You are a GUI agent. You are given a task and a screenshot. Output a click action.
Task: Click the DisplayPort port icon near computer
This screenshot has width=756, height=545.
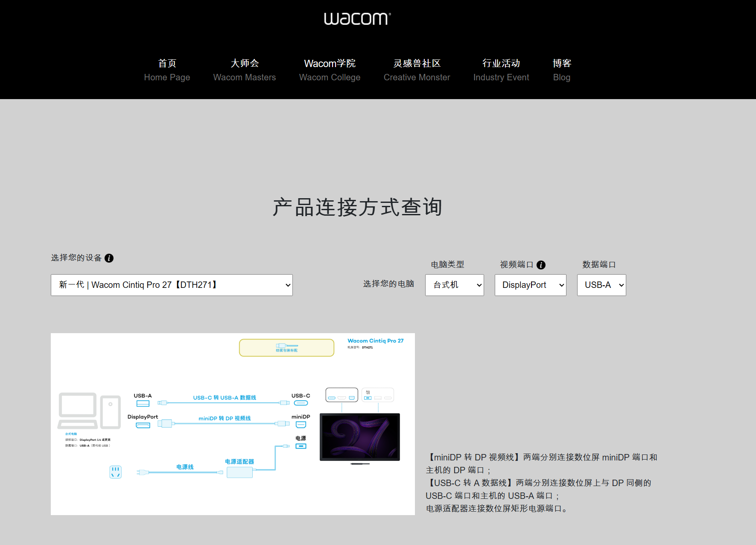pyautogui.click(x=143, y=425)
